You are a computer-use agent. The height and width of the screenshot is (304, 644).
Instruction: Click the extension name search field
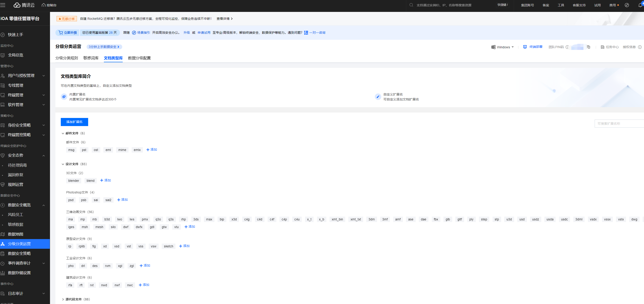tap(618, 124)
